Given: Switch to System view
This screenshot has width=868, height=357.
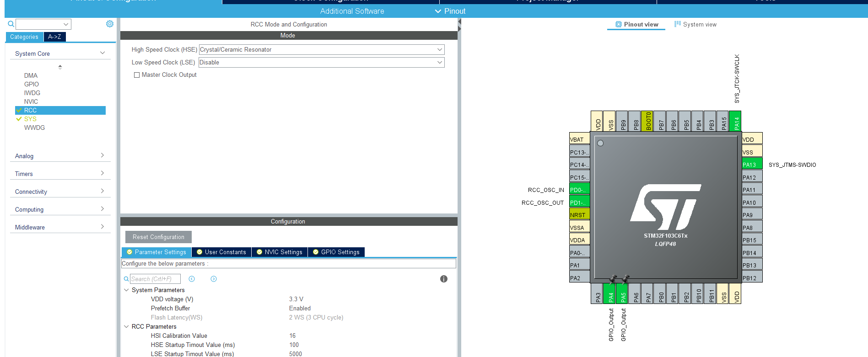Looking at the screenshot, I should click(695, 24).
